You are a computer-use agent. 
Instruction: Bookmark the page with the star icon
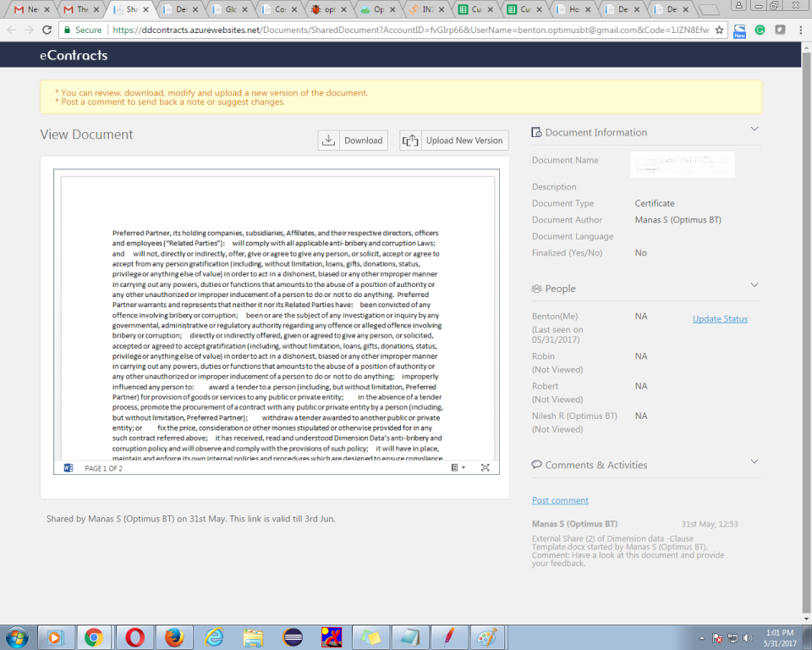click(x=718, y=28)
